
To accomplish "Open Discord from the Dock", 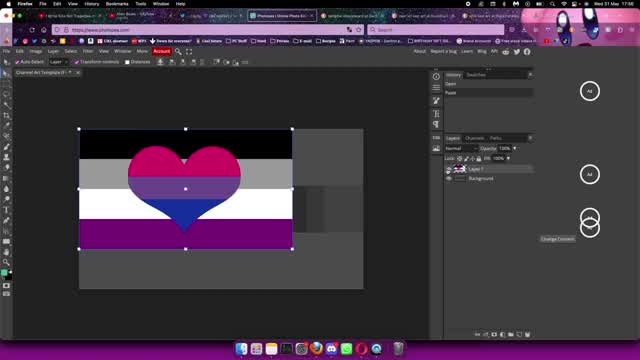I will [x=331, y=349].
